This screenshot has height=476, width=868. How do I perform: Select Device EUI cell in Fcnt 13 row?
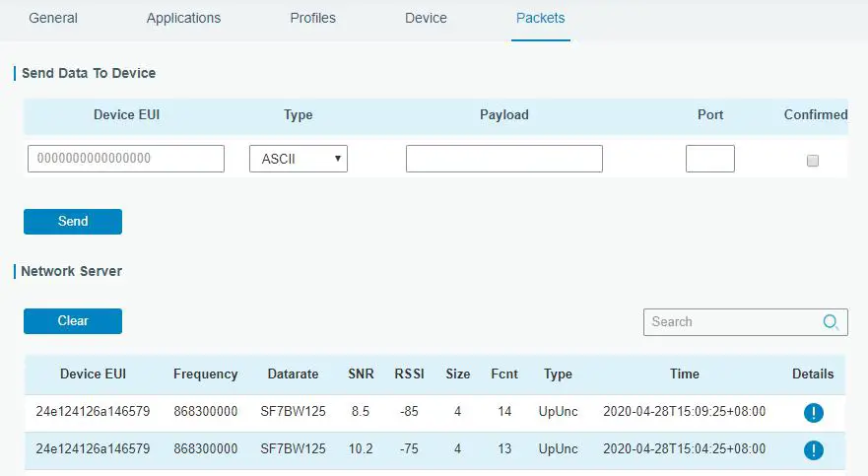(x=93, y=448)
